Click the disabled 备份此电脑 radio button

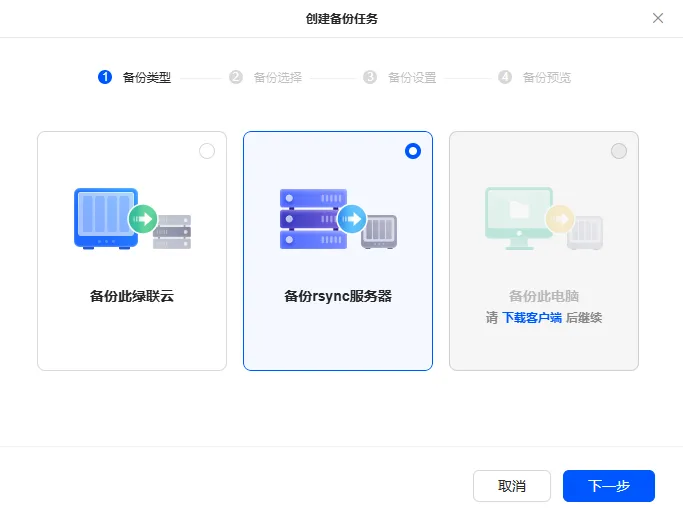(x=619, y=151)
